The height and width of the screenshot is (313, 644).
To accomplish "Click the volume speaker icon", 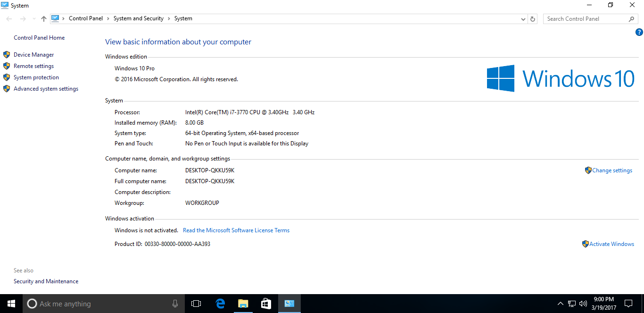I will coord(583,304).
